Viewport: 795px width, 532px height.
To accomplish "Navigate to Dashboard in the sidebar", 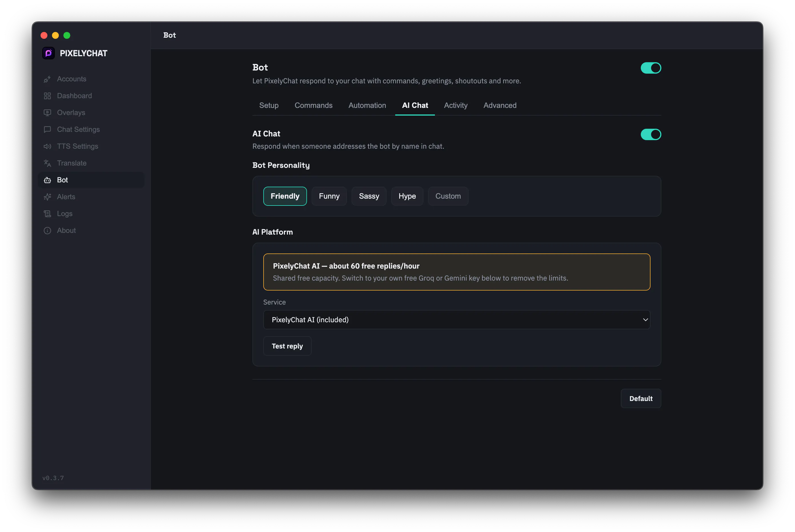I will (x=91, y=96).
